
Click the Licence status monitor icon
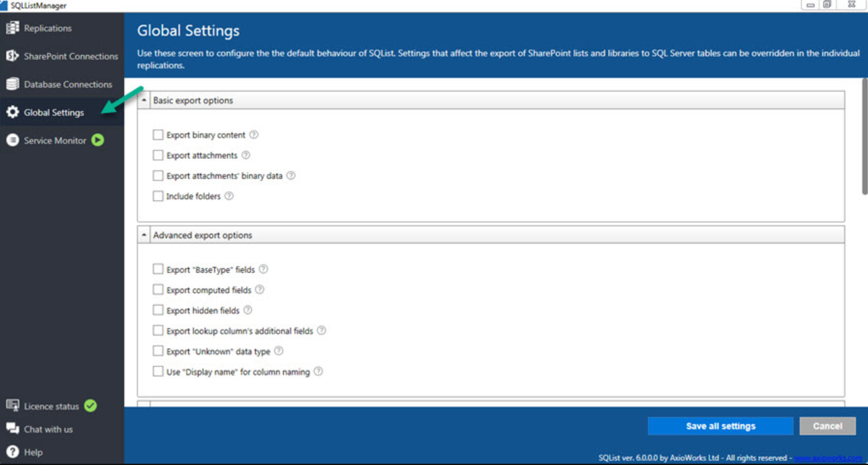(x=12, y=406)
